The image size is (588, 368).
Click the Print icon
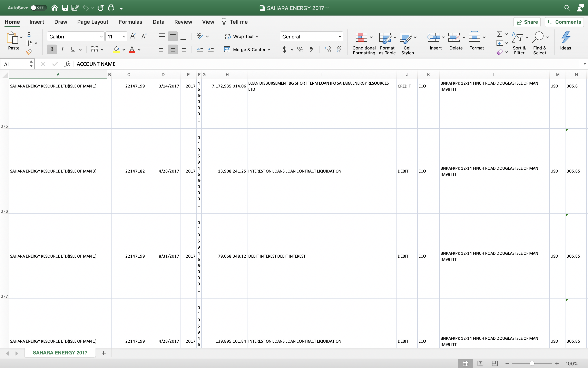[x=111, y=8]
